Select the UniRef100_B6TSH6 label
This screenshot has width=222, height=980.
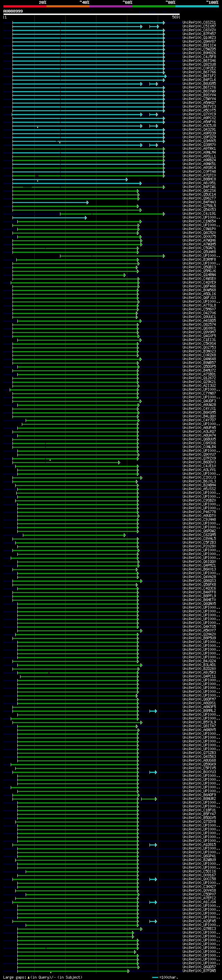click(x=199, y=60)
